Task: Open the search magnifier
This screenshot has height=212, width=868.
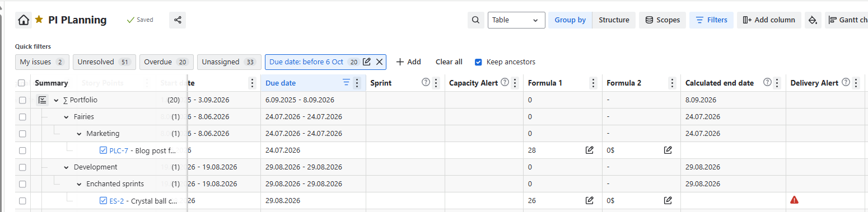Action: tap(475, 20)
